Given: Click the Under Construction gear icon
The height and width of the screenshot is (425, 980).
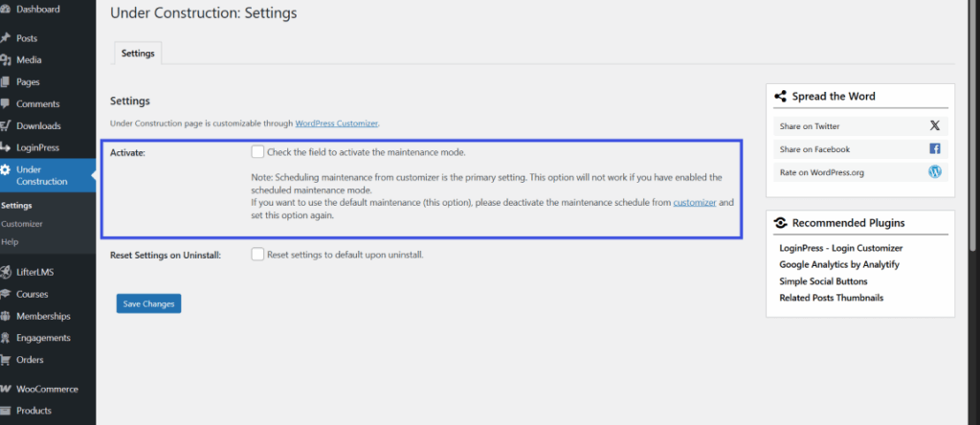Looking at the screenshot, I should click(x=5, y=170).
